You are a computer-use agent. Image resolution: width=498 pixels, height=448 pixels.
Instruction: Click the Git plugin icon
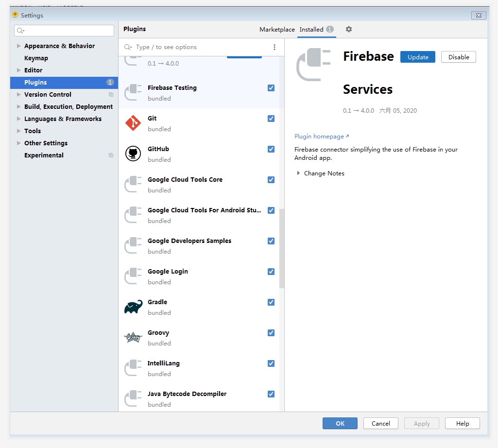point(133,123)
